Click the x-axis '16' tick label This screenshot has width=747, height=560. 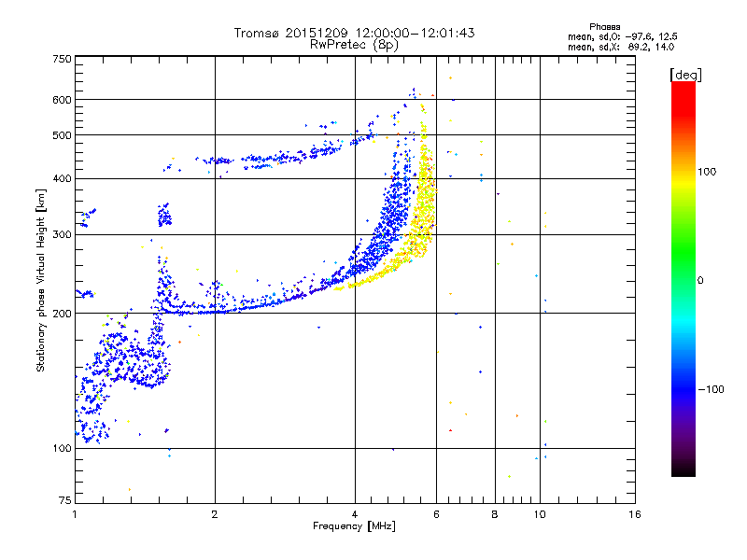(x=635, y=514)
